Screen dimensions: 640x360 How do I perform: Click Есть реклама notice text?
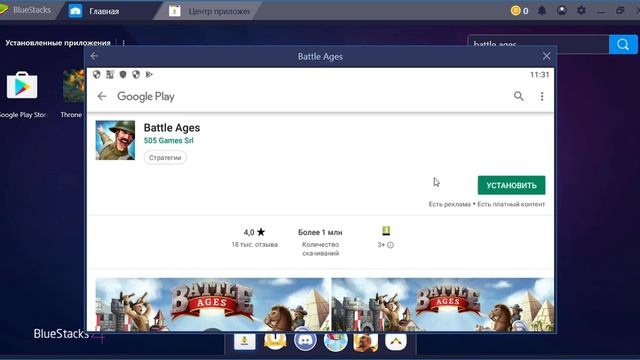[x=449, y=204]
